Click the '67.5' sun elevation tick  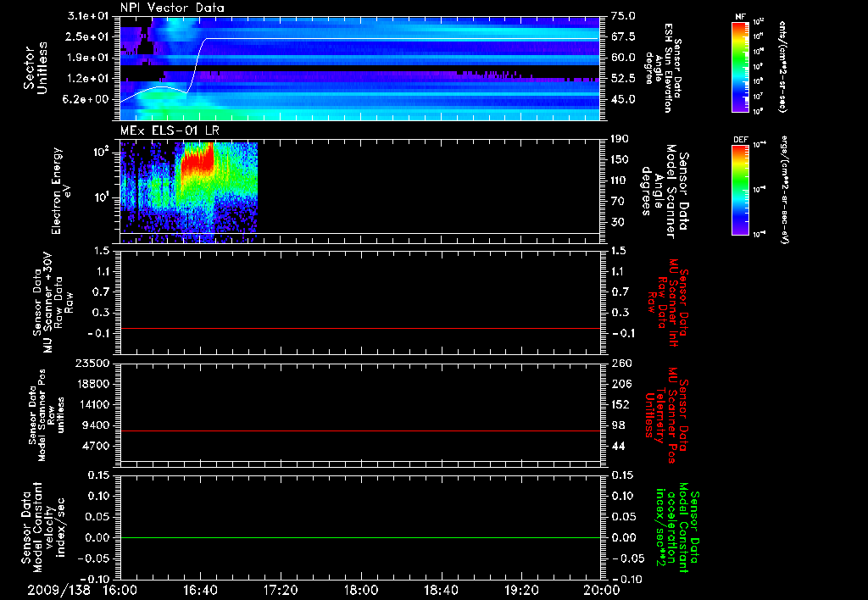pyautogui.click(x=623, y=36)
